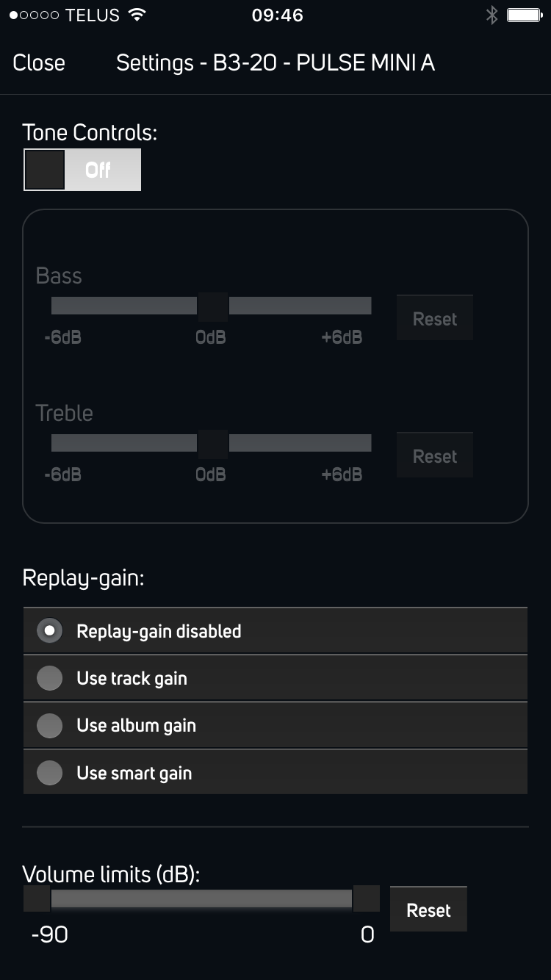The height and width of the screenshot is (980, 551).
Task: Click the minimum volume limit handle
Action: [37, 898]
